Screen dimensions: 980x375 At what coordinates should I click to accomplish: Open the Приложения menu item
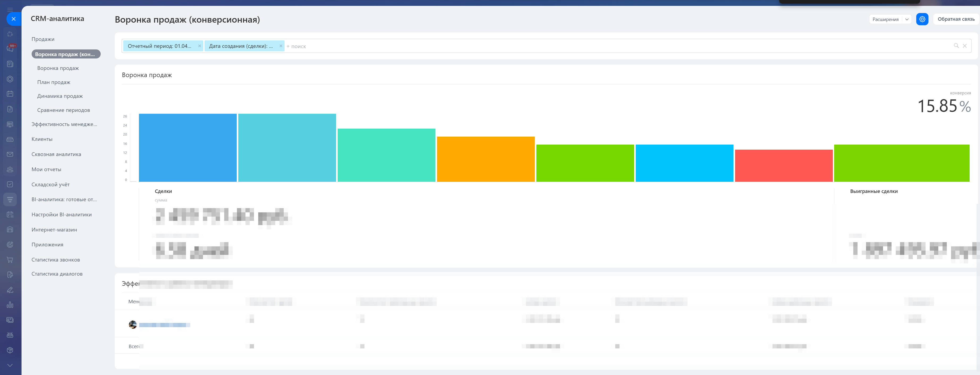tap(47, 245)
